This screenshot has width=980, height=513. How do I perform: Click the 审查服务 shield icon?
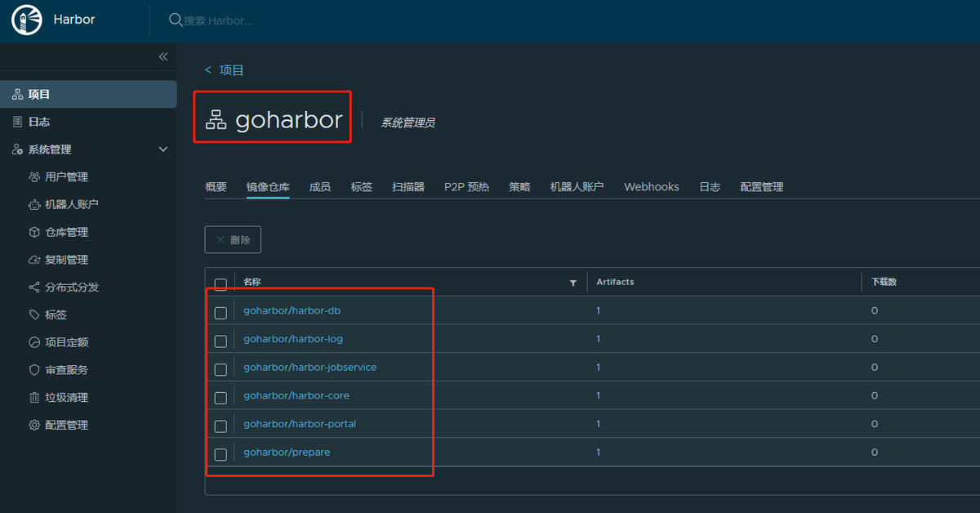[34, 370]
